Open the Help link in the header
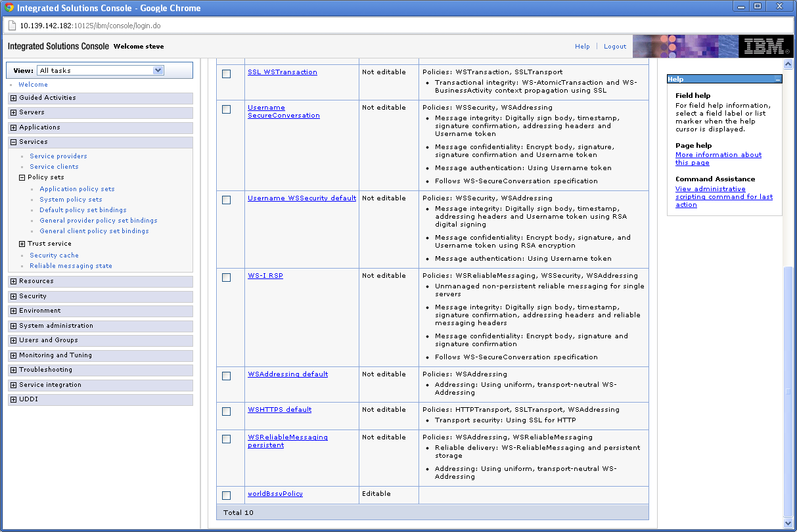Viewport: 797px width, 532px height. pyautogui.click(x=582, y=47)
